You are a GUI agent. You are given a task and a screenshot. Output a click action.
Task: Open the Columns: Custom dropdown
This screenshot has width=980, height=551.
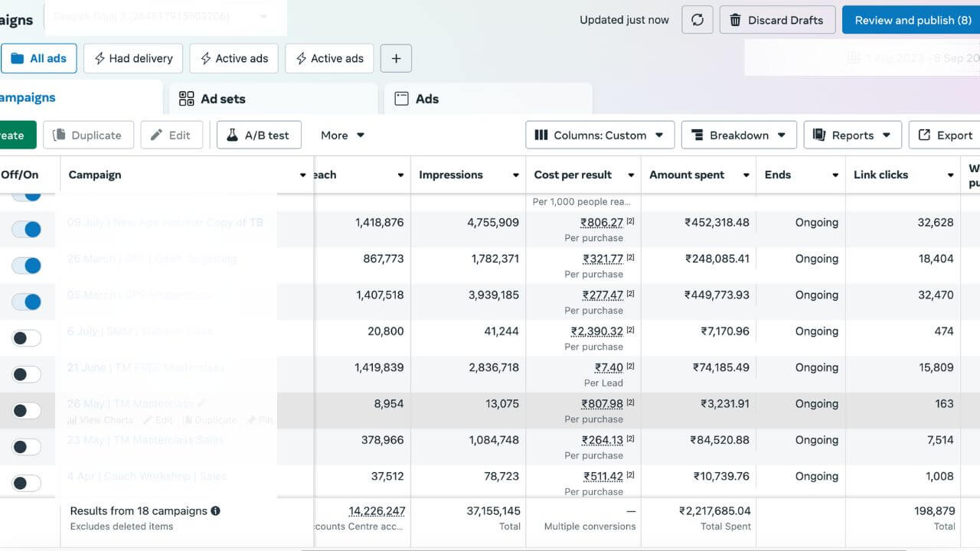tap(599, 135)
